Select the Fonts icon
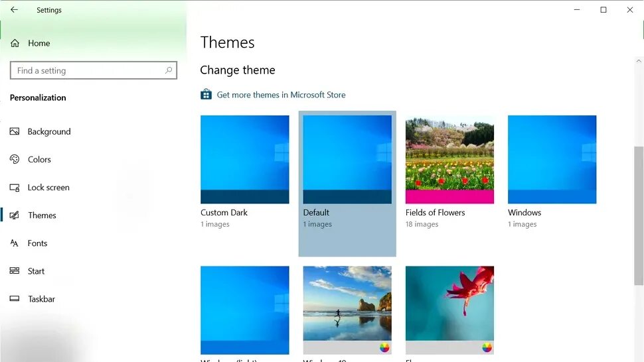This screenshot has height=362, width=644. (x=15, y=243)
